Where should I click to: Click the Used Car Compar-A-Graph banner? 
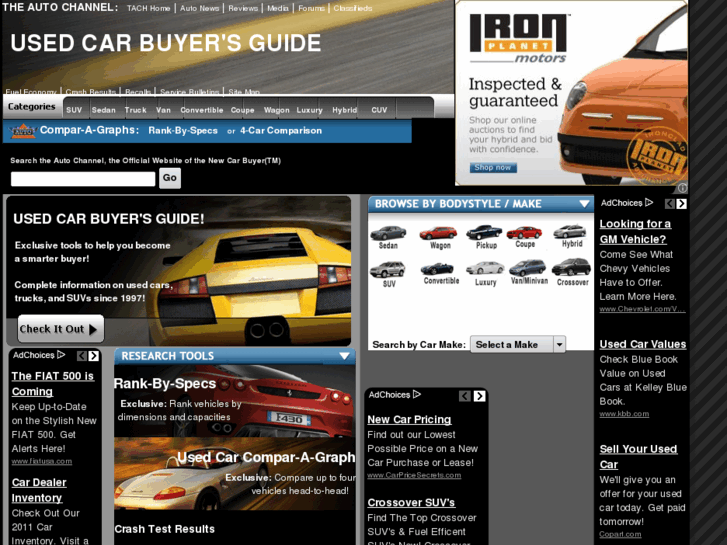[x=235, y=474]
